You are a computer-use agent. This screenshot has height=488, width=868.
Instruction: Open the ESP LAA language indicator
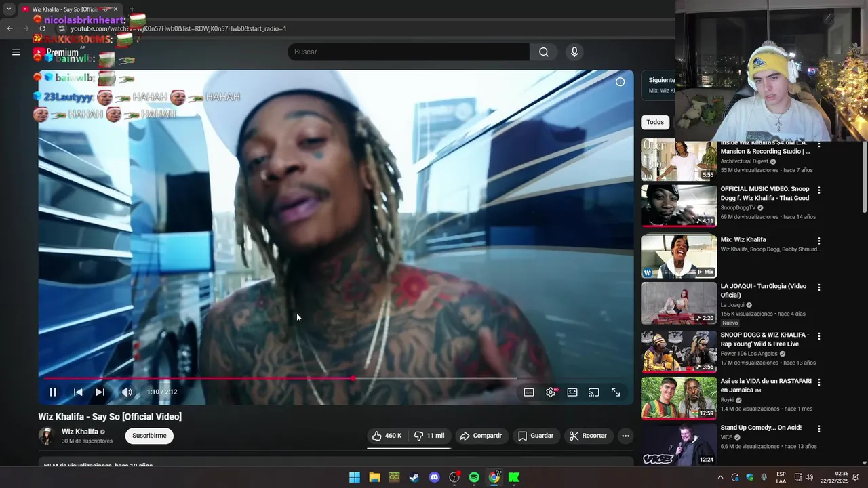click(x=781, y=477)
